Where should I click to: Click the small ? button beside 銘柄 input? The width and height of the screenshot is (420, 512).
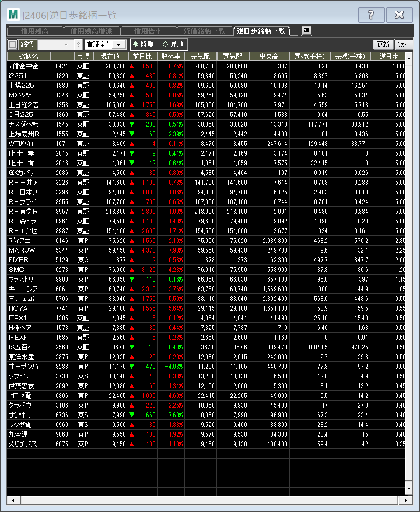tap(78, 44)
